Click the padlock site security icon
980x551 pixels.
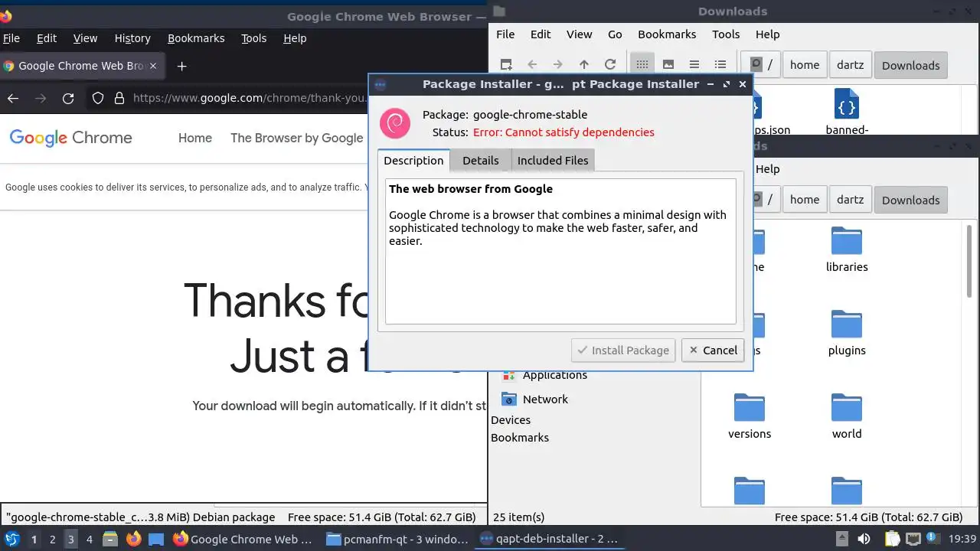pyautogui.click(x=119, y=98)
